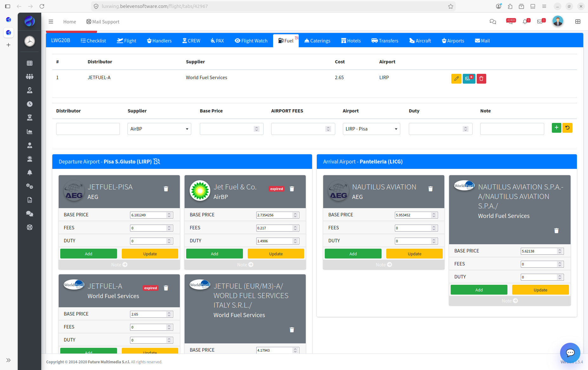Open the Supplier AirBP dropdown
This screenshot has height=370, width=588.
(x=159, y=129)
